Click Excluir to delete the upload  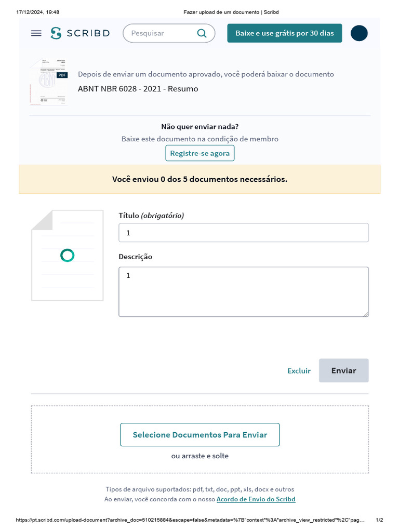(299, 370)
